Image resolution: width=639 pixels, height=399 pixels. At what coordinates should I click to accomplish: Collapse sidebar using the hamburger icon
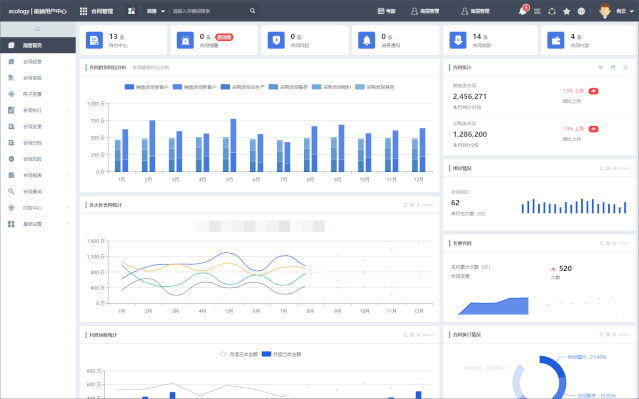tap(37, 29)
